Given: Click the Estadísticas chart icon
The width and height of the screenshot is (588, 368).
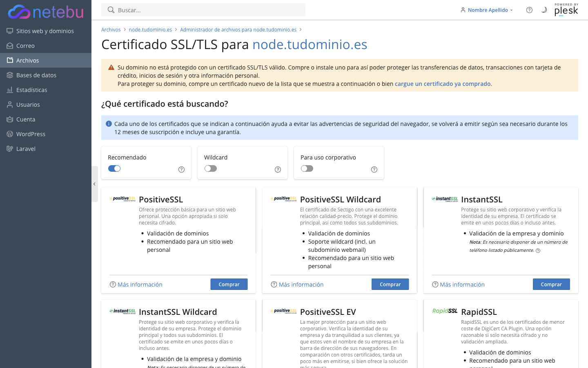Looking at the screenshot, I should 10,90.
